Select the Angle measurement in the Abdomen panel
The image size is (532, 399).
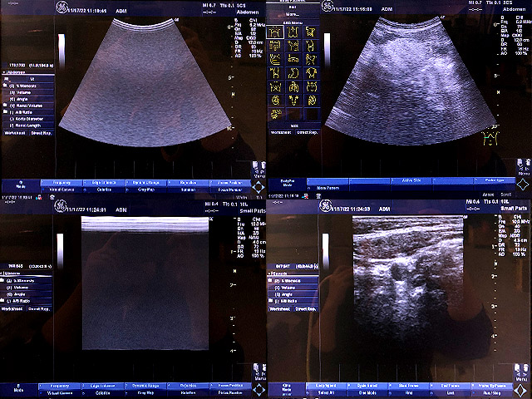pyautogui.click(x=28, y=99)
